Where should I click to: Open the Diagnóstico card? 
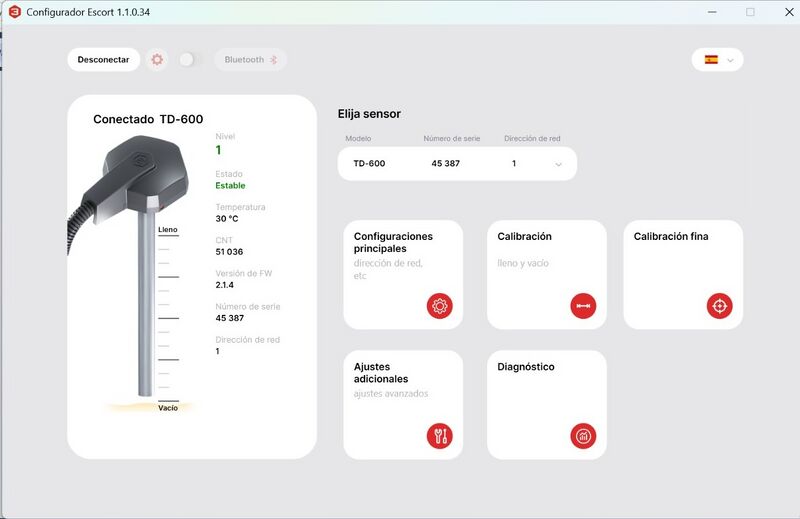tap(546, 405)
